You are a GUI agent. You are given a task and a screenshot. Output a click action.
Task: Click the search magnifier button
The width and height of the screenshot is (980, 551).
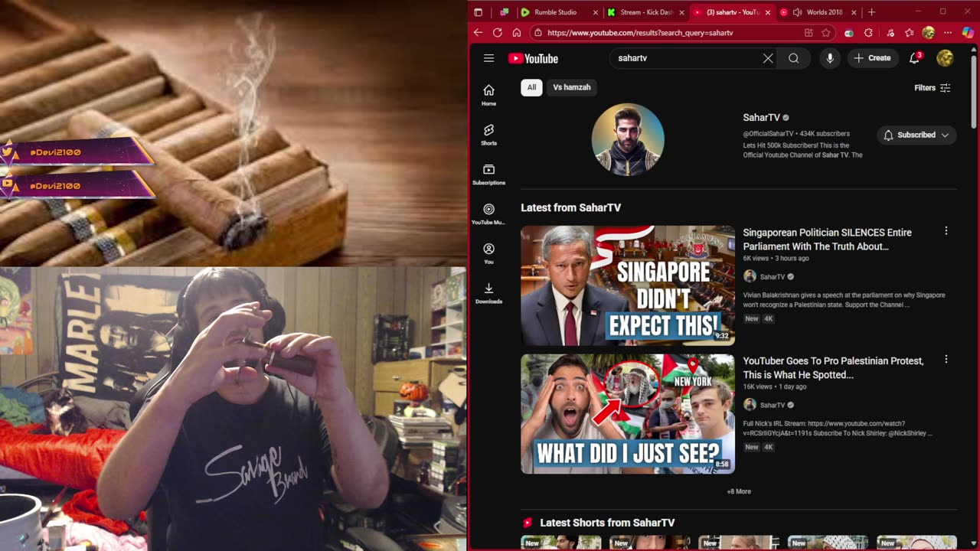point(794,58)
